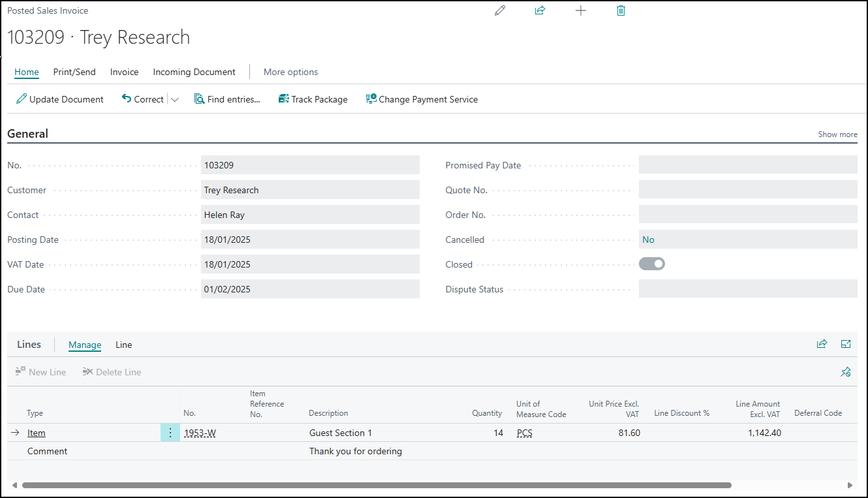
Task: Click the Contact field Helen Ray
Action: [x=310, y=215]
